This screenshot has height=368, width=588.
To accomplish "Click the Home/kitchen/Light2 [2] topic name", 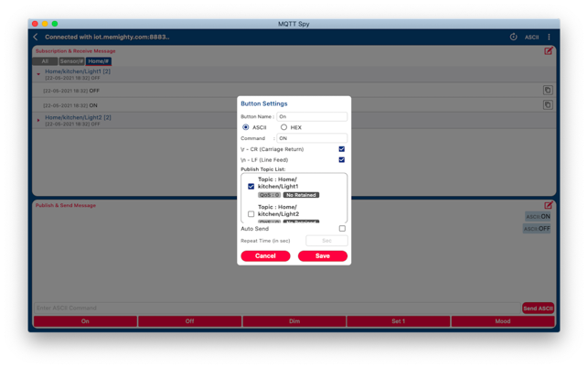I will 78,117.
